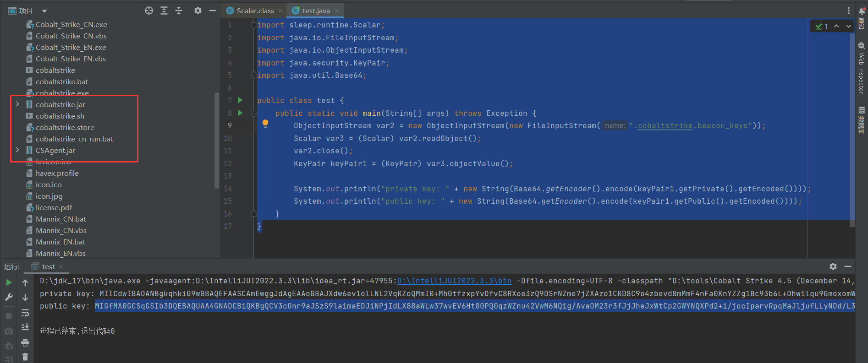Select the cobaltstrike.store file
The width and height of the screenshot is (868, 363).
click(65, 127)
